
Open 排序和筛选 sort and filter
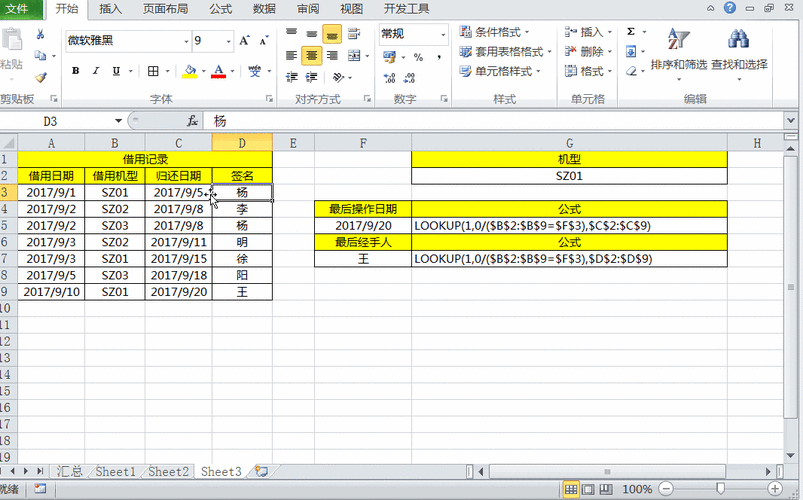tap(679, 53)
